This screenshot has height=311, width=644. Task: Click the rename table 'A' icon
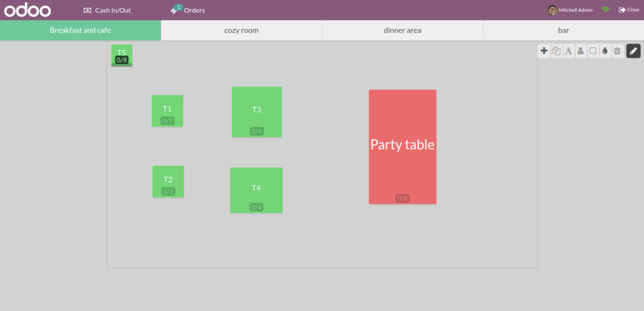point(568,51)
